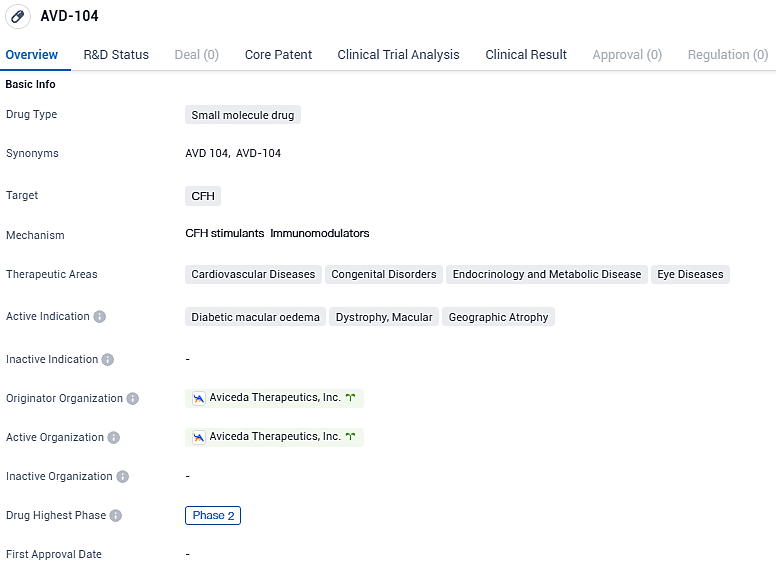Viewport: 776px width, 568px height.
Task: Go to Clinical Result tab
Action: coord(526,55)
